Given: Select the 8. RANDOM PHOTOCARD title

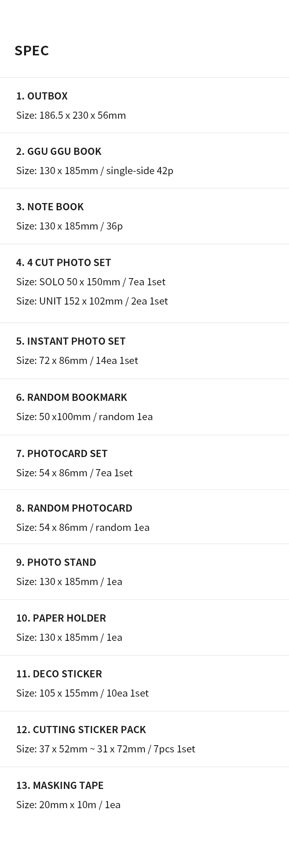Looking at the screenshot, I should pos(74,508).
